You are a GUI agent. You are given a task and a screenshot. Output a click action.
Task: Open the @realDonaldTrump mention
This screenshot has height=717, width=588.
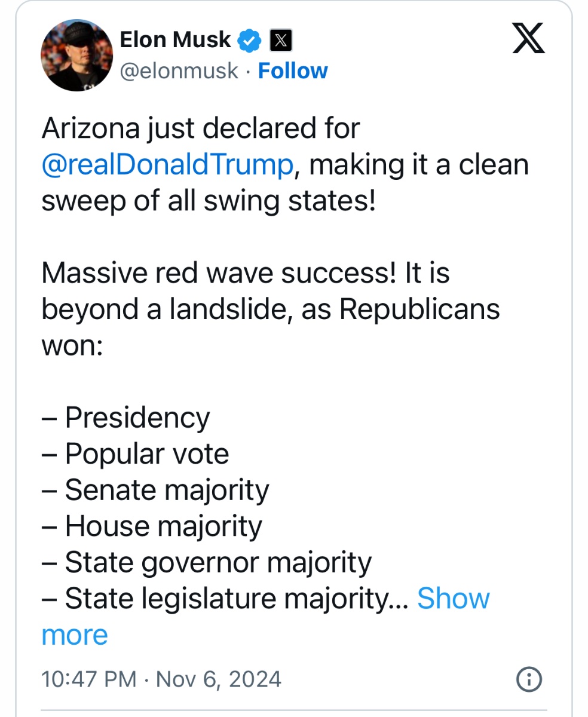click(x=167, y=165)
